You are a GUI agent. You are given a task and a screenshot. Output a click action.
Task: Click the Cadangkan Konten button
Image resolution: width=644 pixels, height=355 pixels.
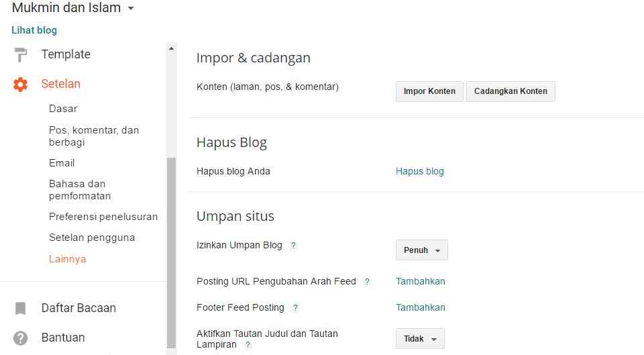pos(511,91)
